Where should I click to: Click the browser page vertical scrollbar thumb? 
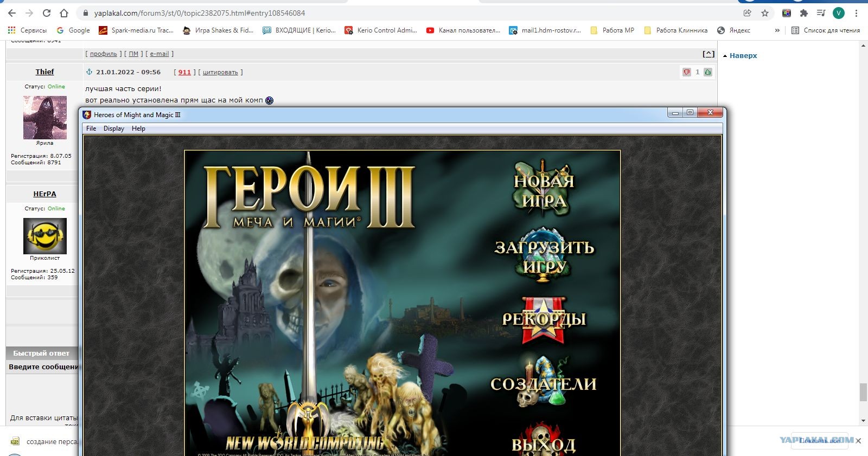click(x=863, y=392)
